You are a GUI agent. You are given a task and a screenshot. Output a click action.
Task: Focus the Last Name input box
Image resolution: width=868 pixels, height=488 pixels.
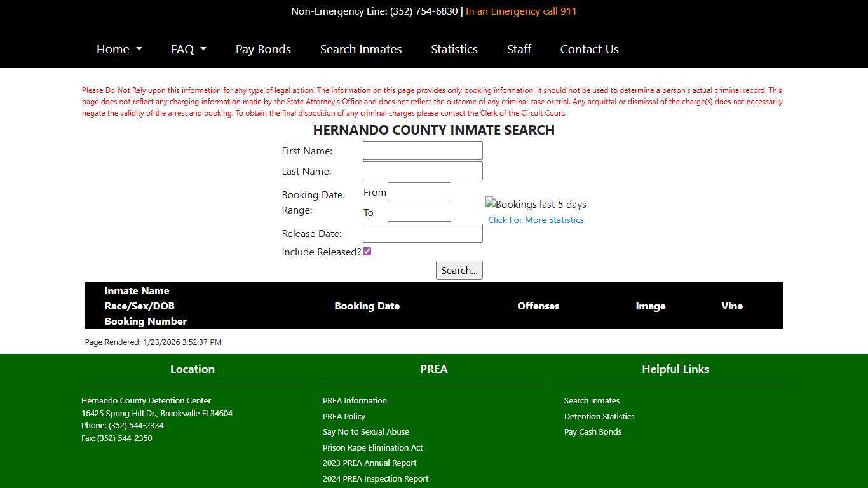(422, 170)
